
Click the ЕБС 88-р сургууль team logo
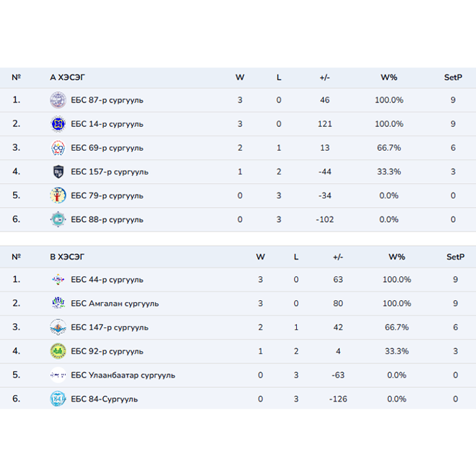[58, 219]
